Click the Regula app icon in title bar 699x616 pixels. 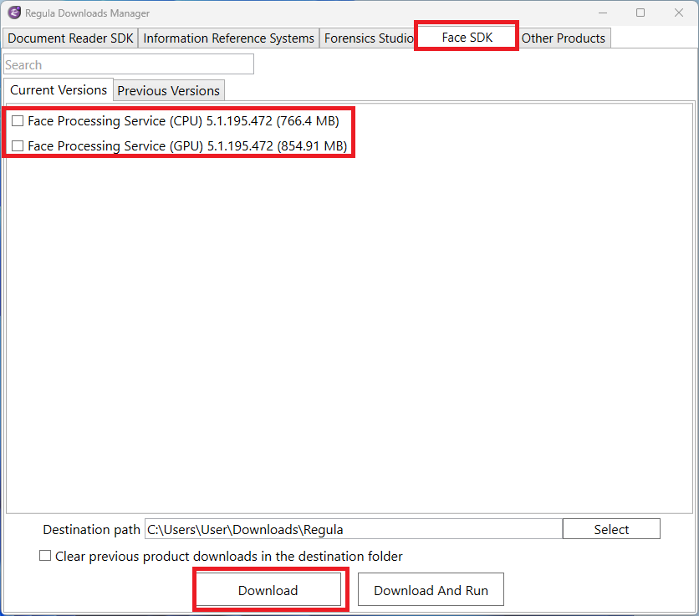(x=14, y=13)
